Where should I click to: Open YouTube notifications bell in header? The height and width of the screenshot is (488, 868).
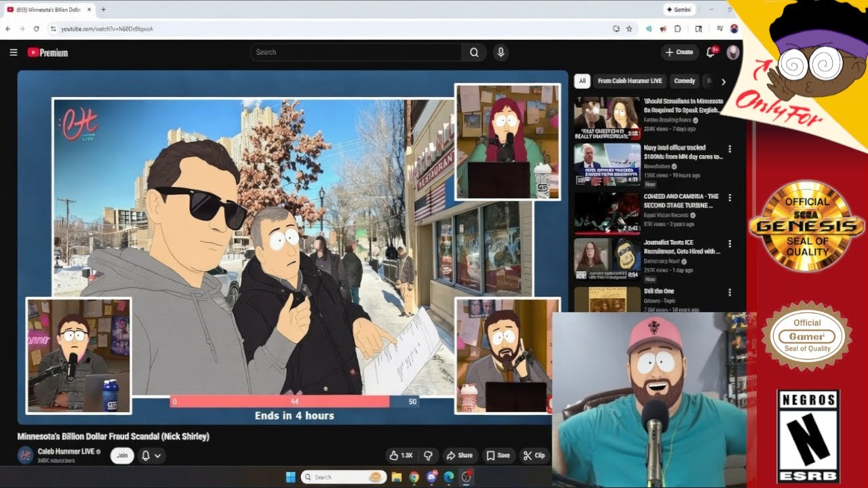coord(711,52)
